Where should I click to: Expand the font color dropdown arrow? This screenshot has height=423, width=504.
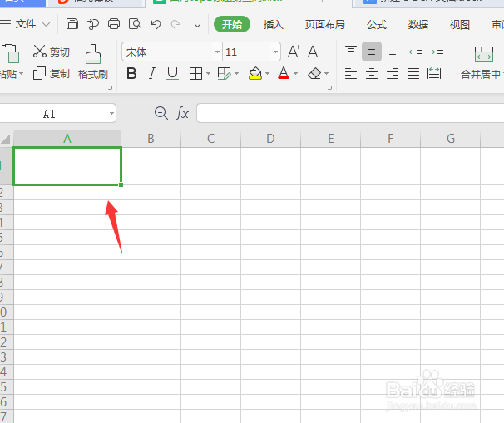click(296, 74)
